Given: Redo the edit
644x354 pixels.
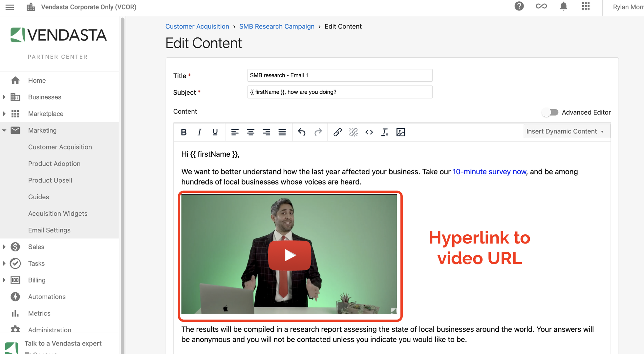Looking at the screenshot, I should pyautogui.click(x=318, y=132).
